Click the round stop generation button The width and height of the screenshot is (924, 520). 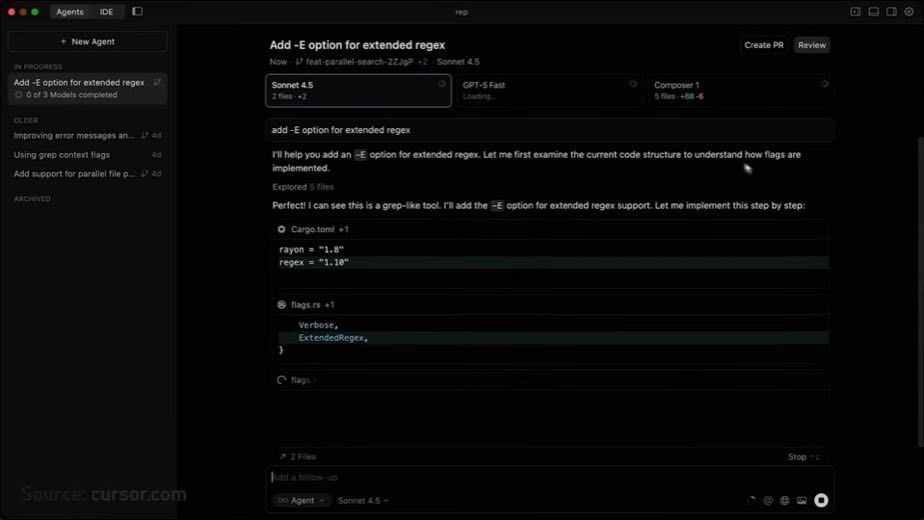[x=821, y=501]
